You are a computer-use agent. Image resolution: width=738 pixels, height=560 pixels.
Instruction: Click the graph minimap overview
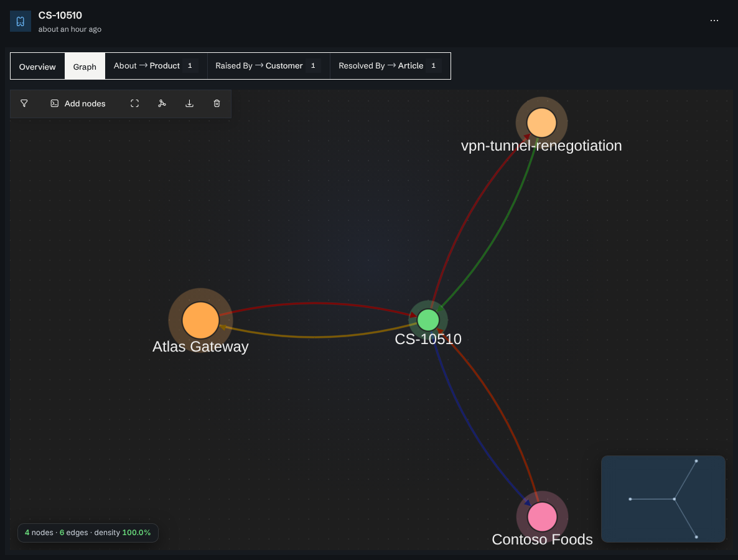[x=663, y=499]
